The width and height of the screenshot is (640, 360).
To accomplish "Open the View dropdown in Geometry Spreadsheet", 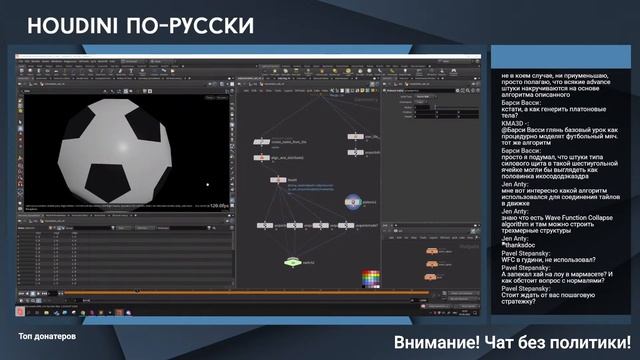I will pyautogui.click(x=124, y=228).
